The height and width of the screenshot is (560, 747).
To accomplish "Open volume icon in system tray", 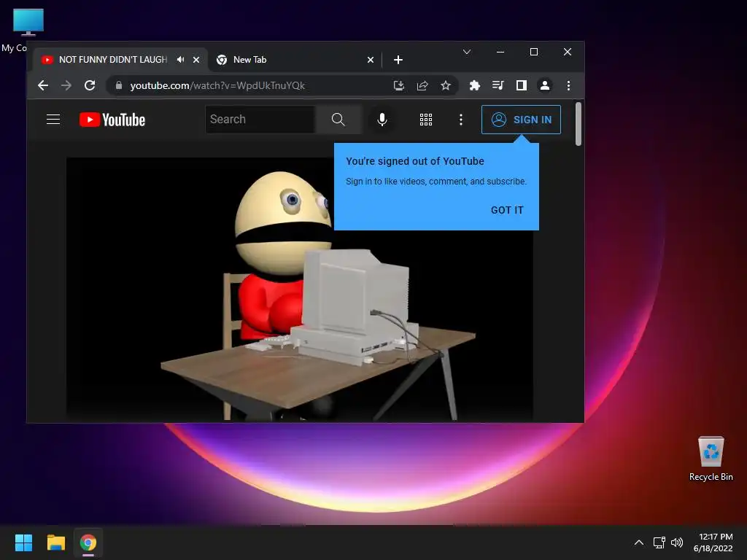I will coord(676,542).
